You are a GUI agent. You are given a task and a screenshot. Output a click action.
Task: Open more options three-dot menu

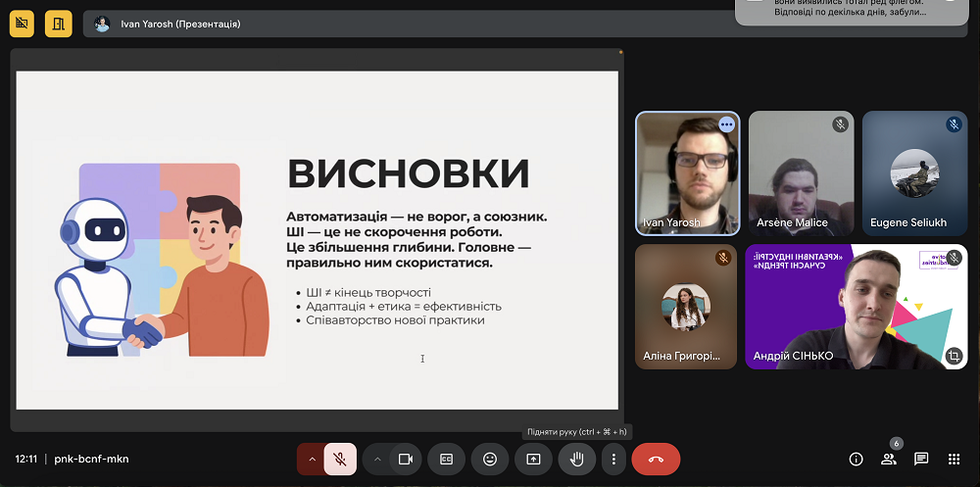613,459
